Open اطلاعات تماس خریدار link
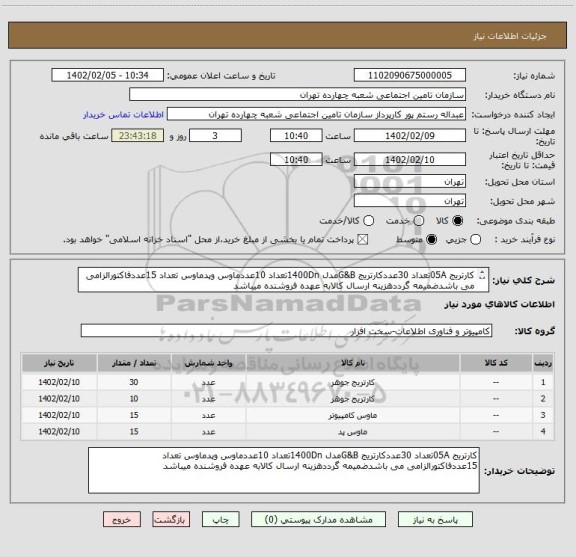 point(123,115)
